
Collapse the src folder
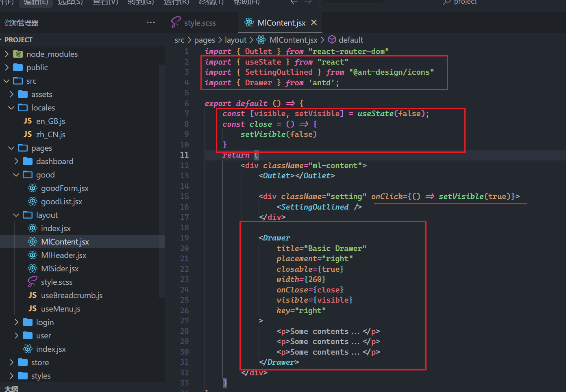7,80
